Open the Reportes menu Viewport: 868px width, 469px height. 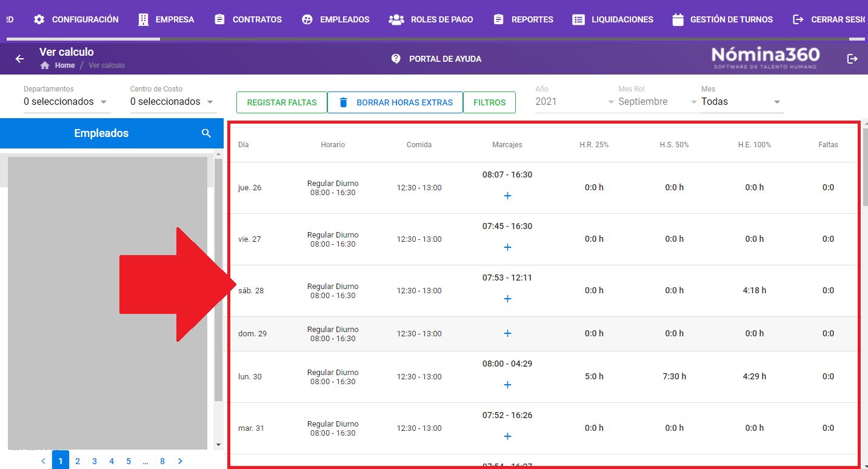click(524, 19)
